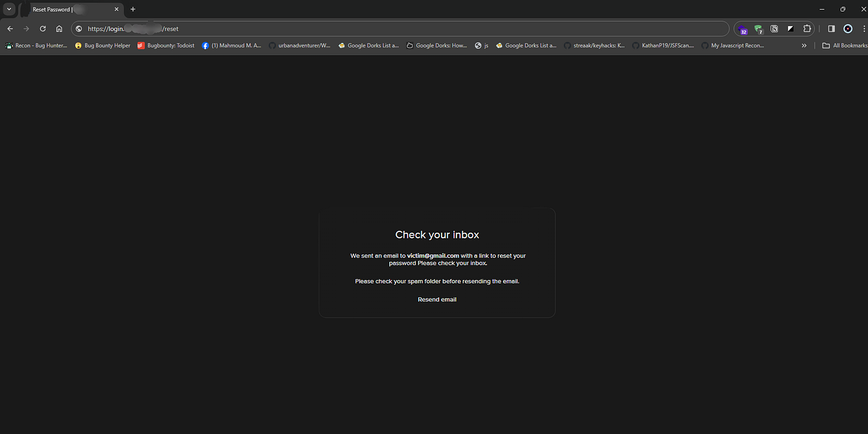The height and width of the screenshot is (434, 868).
Task: Open a new browser tab
Action: click(132, 9)
